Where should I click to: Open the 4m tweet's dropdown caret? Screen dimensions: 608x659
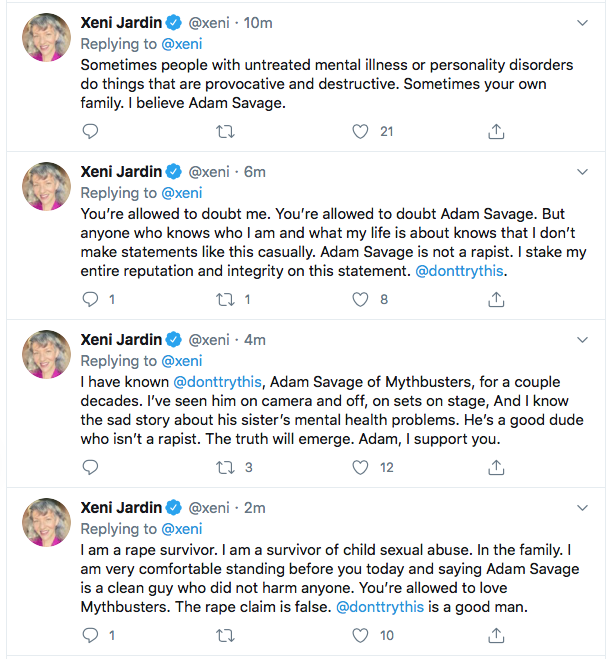coord(583,339)
